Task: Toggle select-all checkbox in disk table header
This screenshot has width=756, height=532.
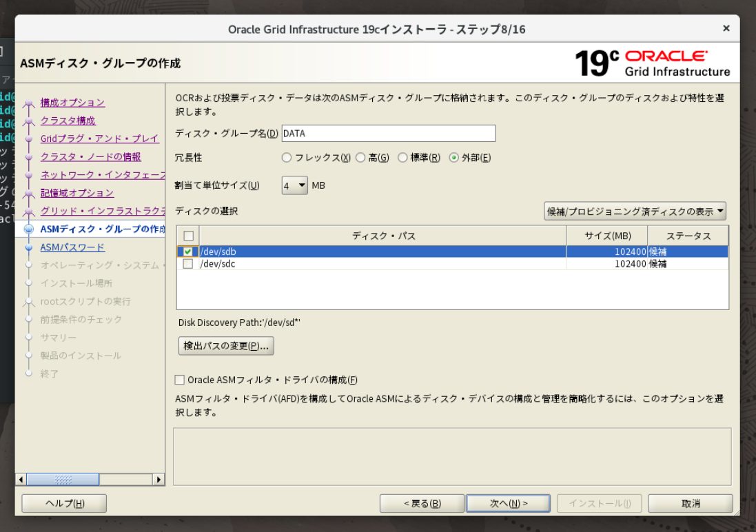Action: (189, 236)
